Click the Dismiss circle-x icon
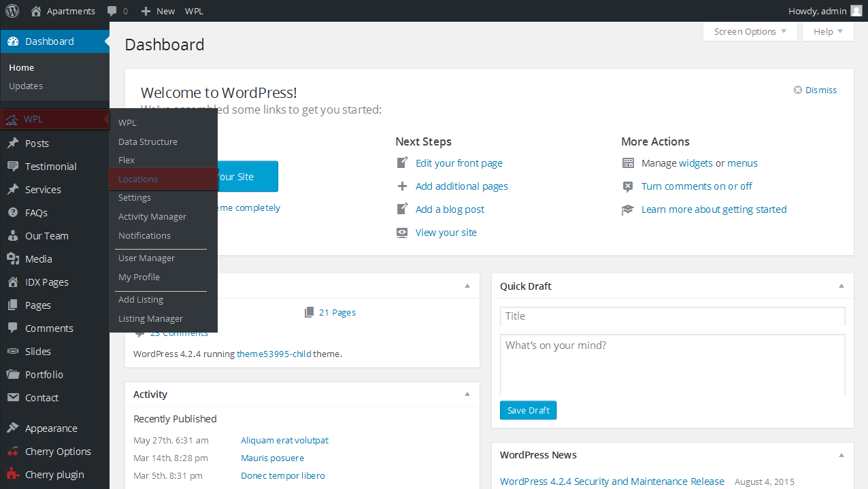Screen dimensions: 868x489 (798, 90)
